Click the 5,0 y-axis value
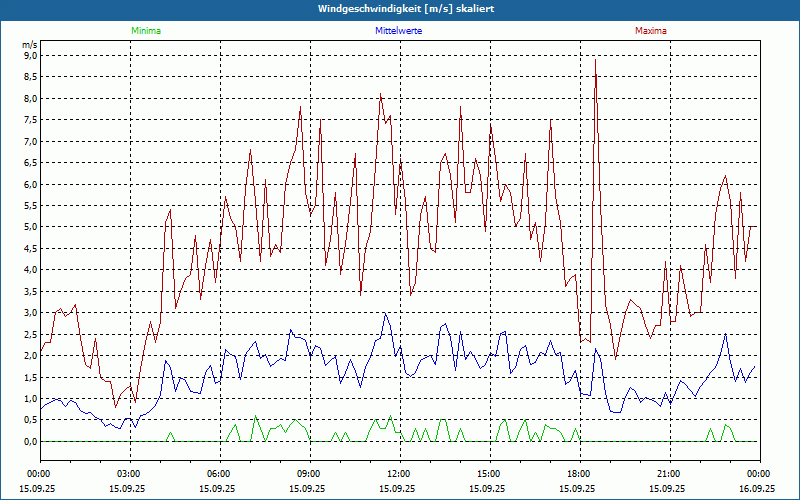The height and width of the screenshot is (500, 800). [x=29, y=227]
